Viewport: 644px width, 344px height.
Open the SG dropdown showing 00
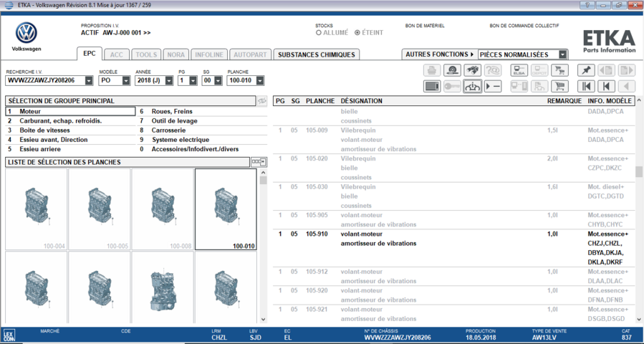point(218,80)
